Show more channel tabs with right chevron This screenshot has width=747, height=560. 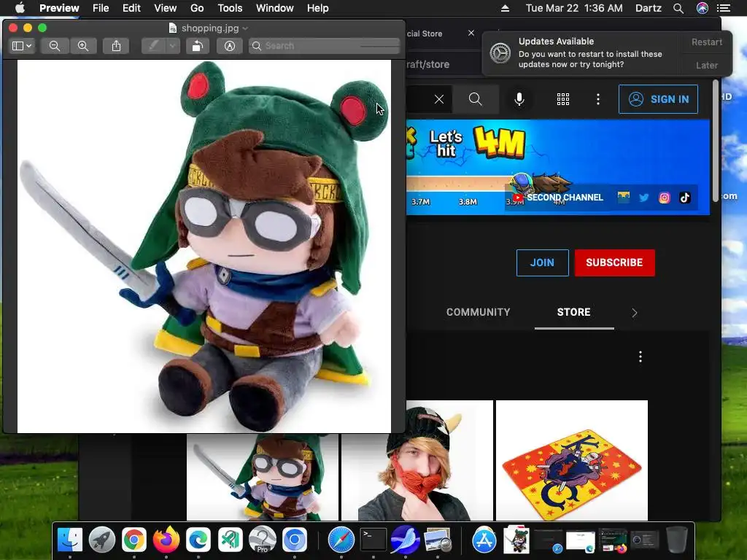coord(634,313)
